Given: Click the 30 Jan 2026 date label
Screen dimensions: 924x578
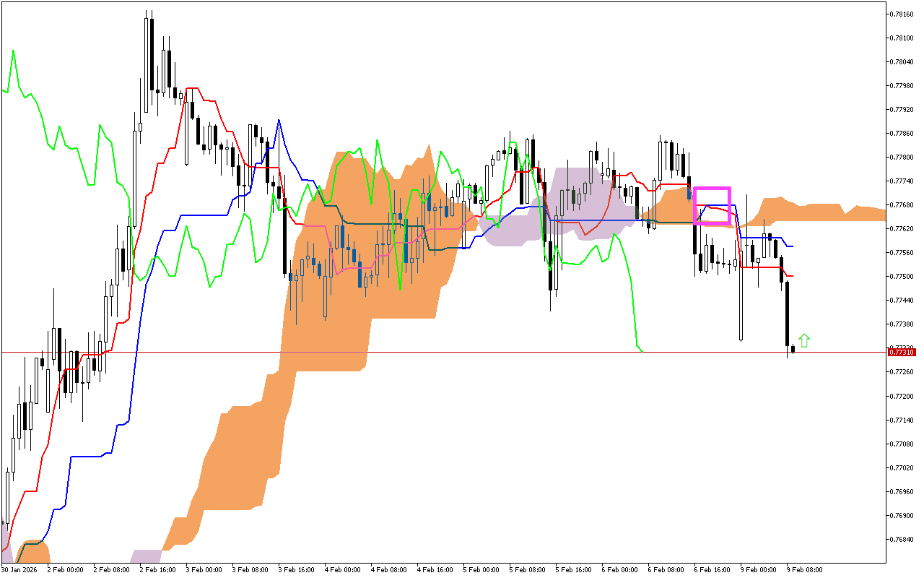Looking at the screenshot, I should coord(19,569).
